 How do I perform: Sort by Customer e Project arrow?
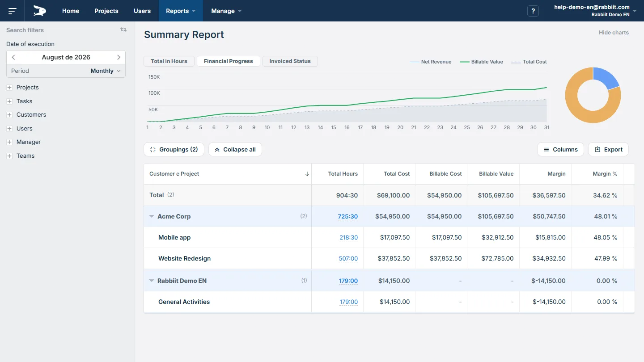point(307,174)
